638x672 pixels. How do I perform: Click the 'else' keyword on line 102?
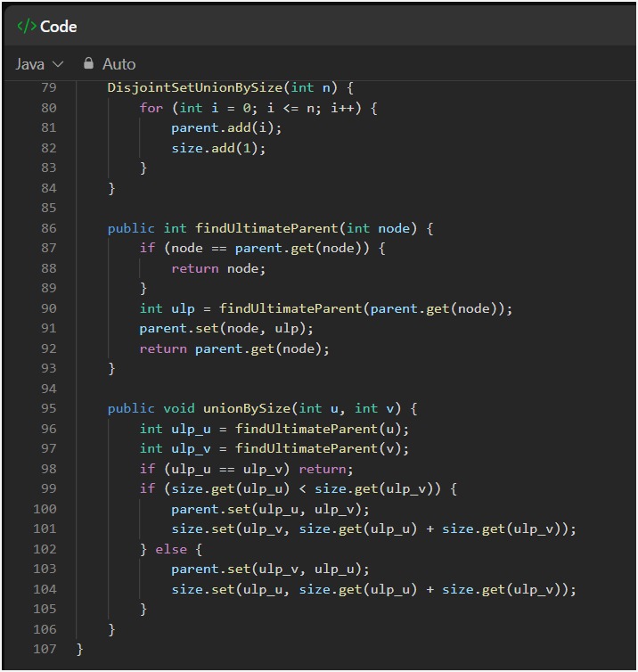click(171, 549)
